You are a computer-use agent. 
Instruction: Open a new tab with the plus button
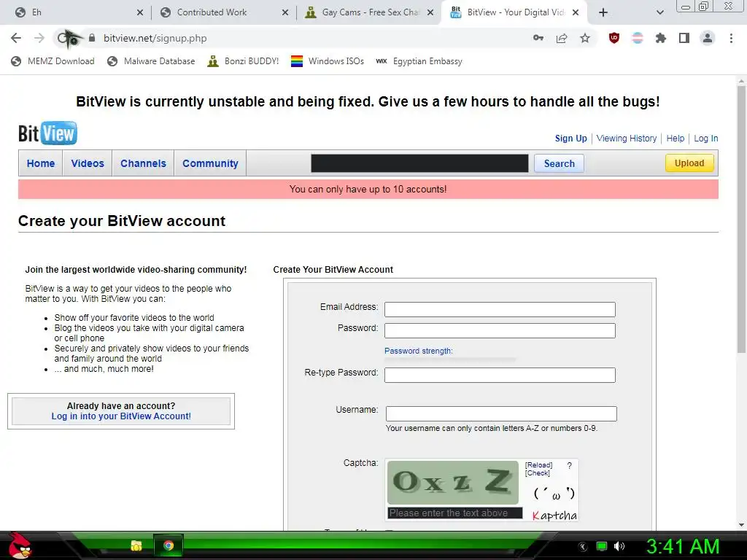tap(603, 12)
